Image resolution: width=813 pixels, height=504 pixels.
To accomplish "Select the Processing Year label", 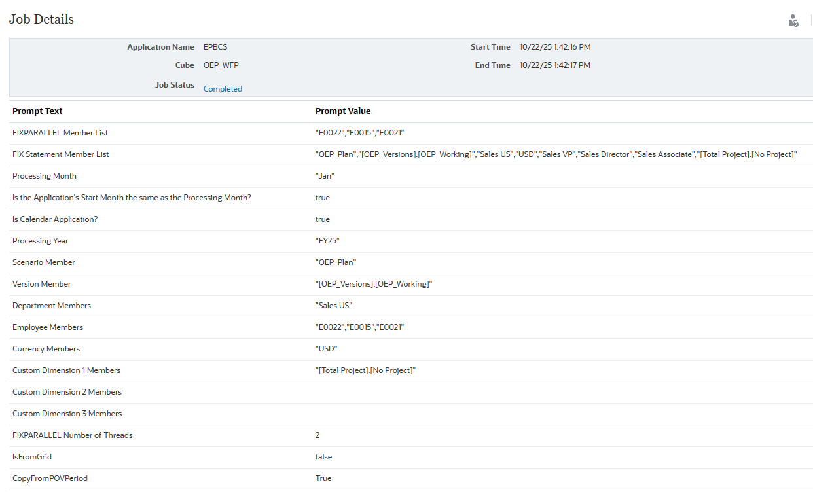I will coord(41,241).
